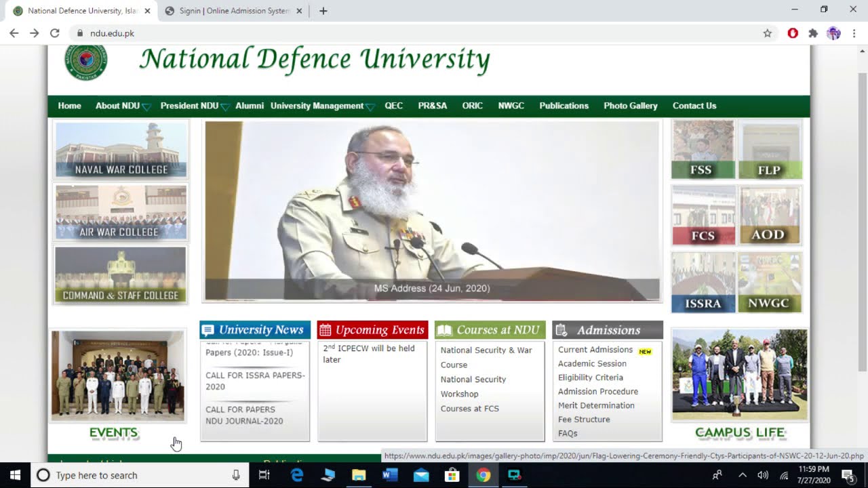Go to the Home menu item
The height and width of the screenshot is (488, 868).
pos(69,106)
